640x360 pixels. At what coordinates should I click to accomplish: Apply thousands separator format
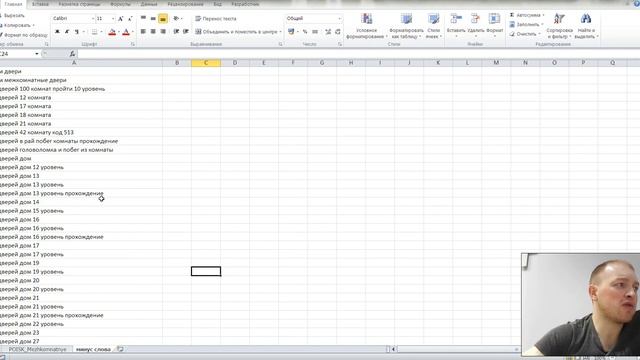(315, 31)
